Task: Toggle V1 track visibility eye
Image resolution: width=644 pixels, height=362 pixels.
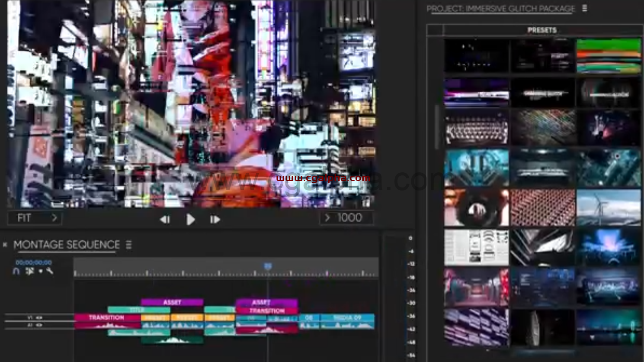Action: (39, 317)
